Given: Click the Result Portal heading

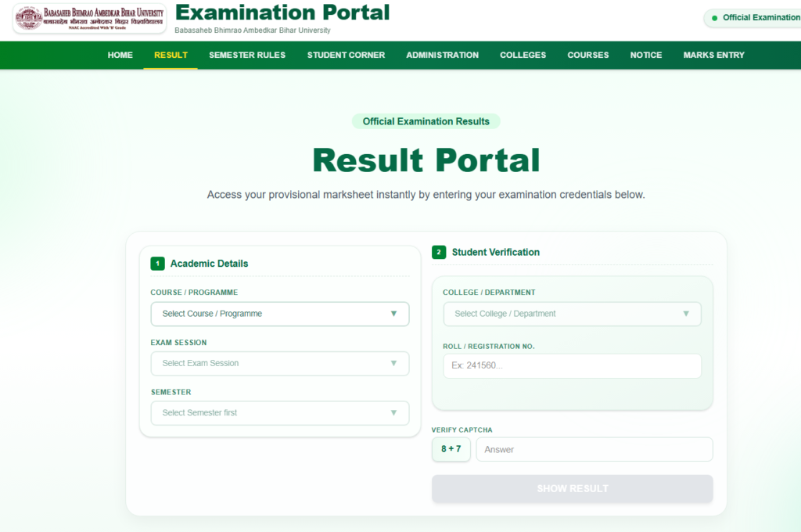Looking at the screenshot, I should (x=426, y=160).
